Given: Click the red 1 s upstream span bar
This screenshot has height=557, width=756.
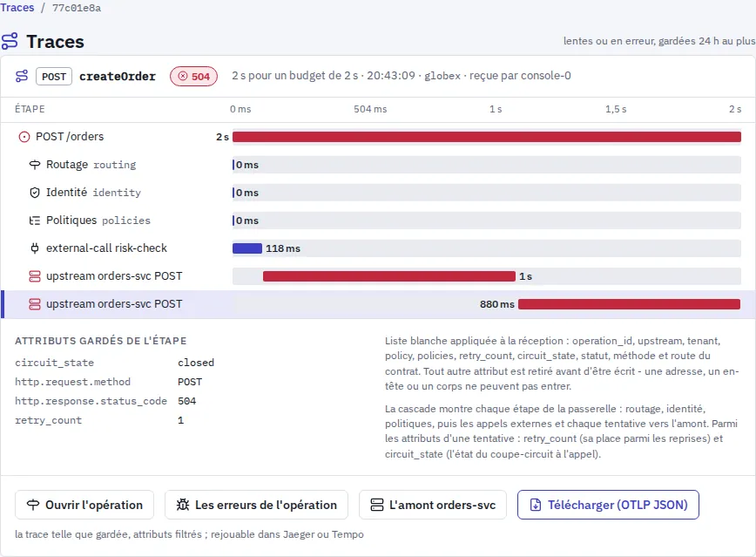Looking at the screenshot, I should (389, 276).
